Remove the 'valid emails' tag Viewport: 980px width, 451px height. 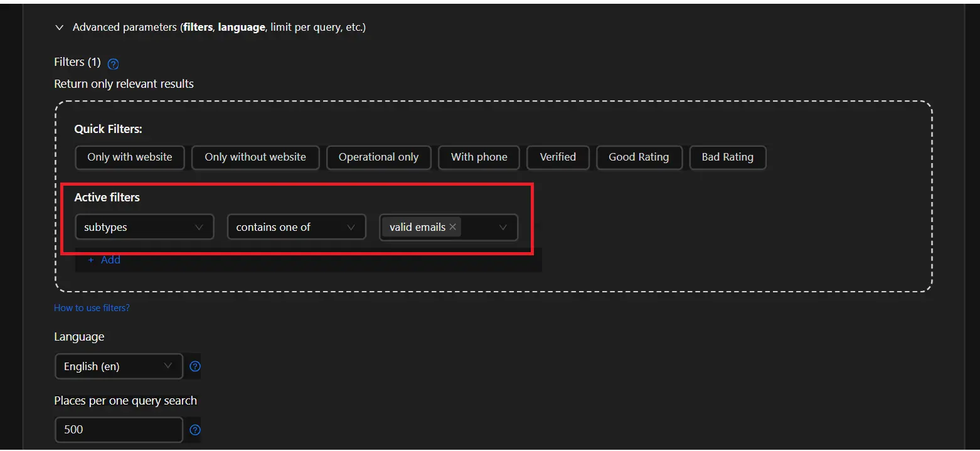(453, 227)
